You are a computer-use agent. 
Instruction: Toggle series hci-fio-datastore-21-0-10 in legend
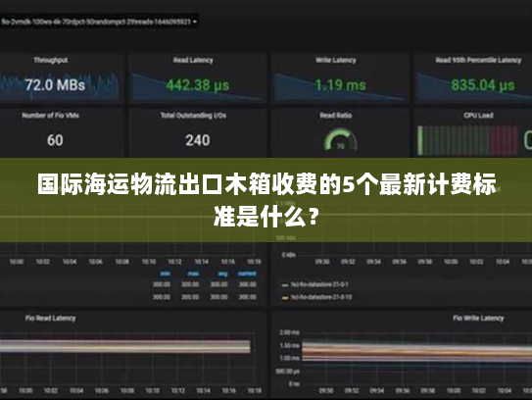(x=316, y=297)
